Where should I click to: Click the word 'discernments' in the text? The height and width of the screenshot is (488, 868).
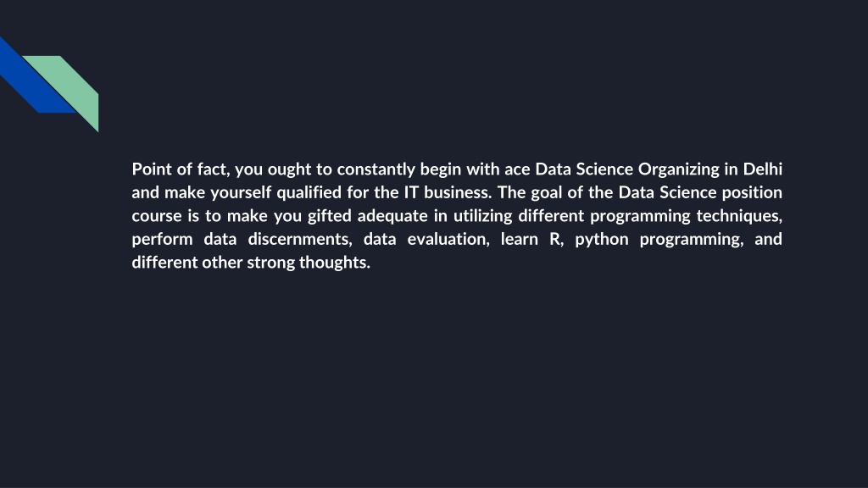[299, 239]
